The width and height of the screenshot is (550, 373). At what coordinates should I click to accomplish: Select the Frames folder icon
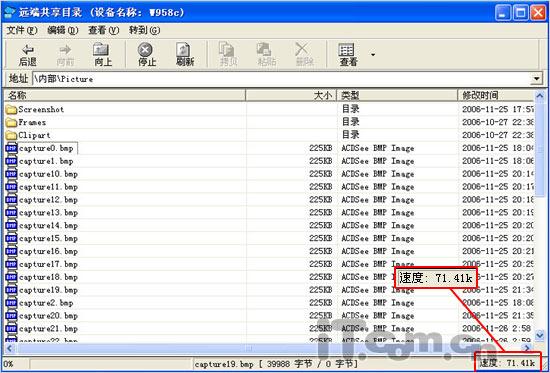(12, 122)
